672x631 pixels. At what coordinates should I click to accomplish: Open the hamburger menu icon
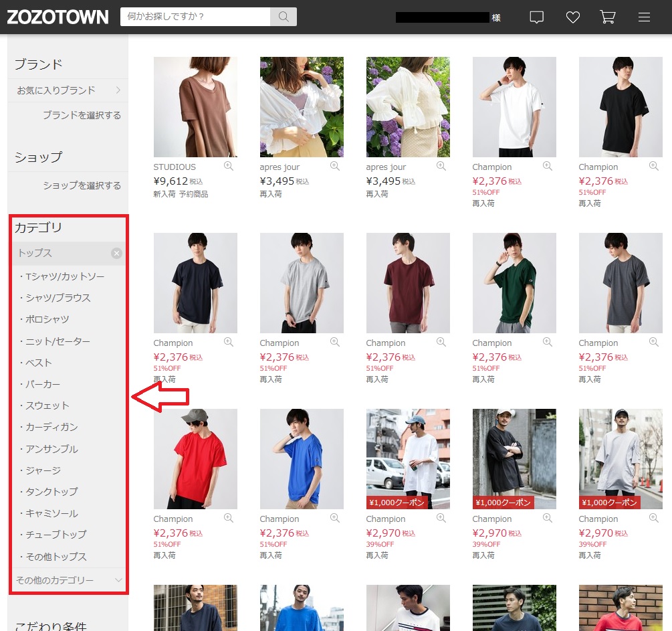(x=644, y=17)
